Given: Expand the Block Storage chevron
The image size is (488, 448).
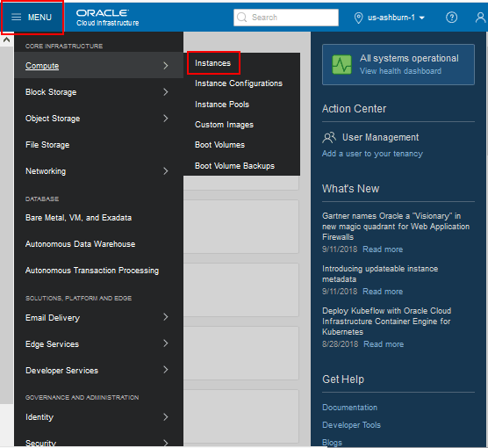Looking at the screenshot, I should click(x=166, y=92).
